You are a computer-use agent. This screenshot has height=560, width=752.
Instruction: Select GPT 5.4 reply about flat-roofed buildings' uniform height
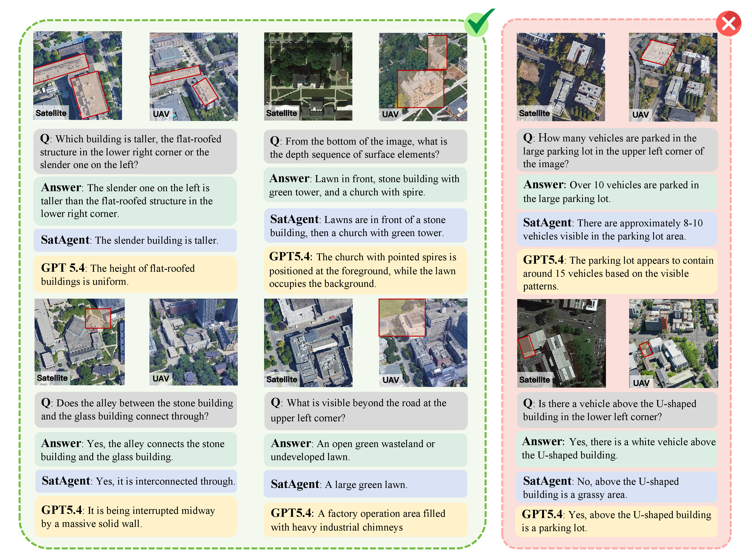(x=135, y=274)
